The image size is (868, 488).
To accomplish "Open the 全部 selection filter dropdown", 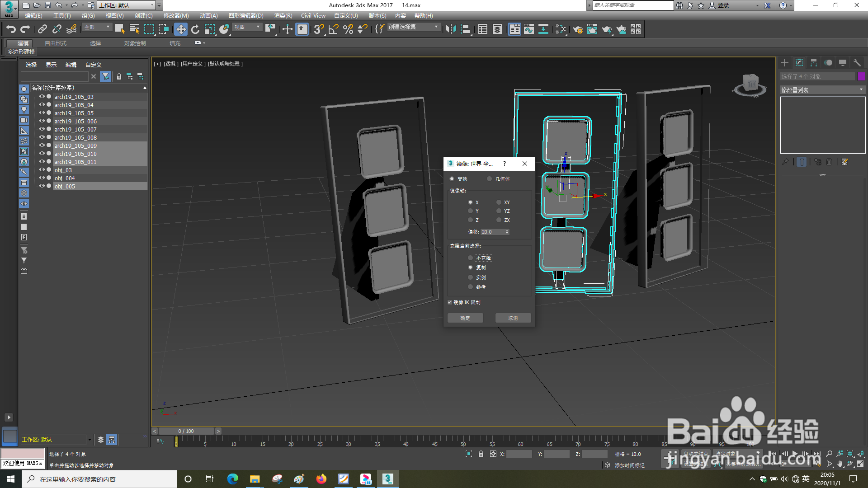I will click(x=97, y=27).
